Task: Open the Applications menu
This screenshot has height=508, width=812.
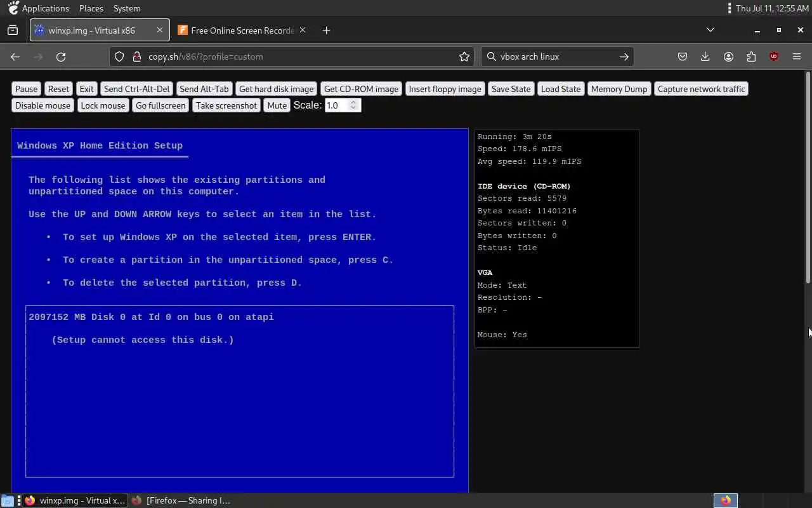Action: pyautogui.click(x=46, y=8)
